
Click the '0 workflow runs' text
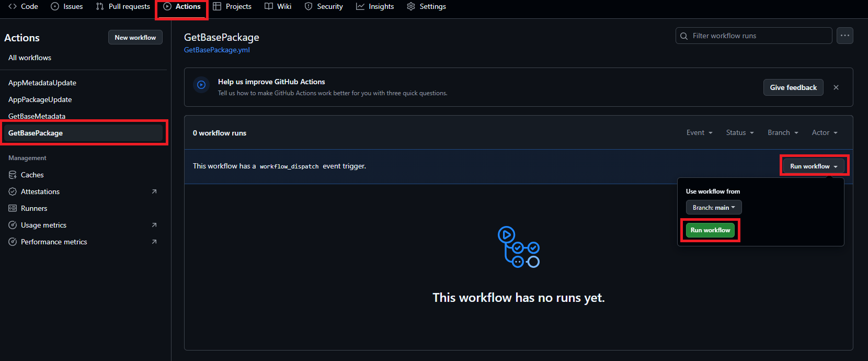pyautogui.click(x=220, y=133)
